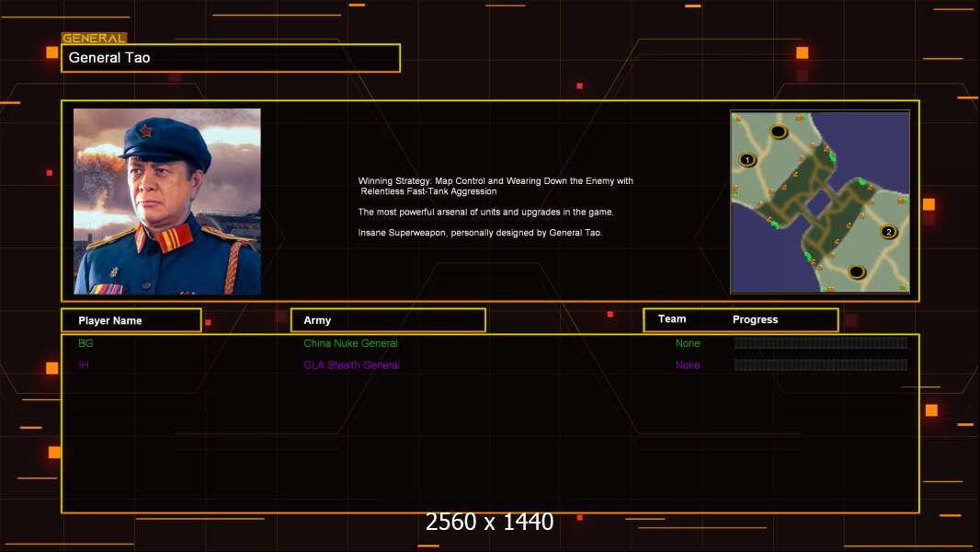Click IH's team value None

pos(688,365)
